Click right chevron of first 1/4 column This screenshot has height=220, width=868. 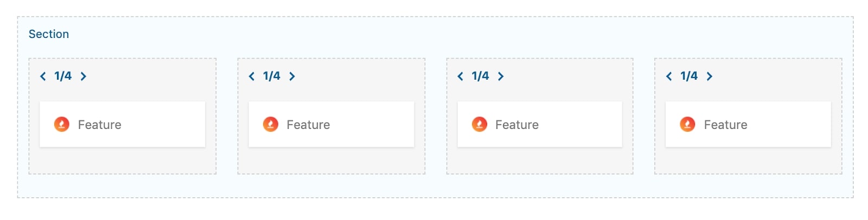coord(84,76)
